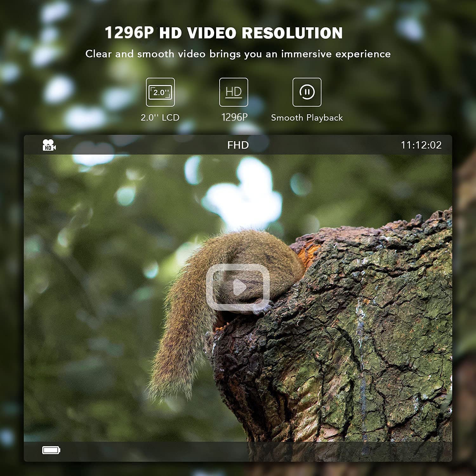
Task: Click the 11:12:02 timestamp
Action: pyautogui.click(x=421, y=145)
